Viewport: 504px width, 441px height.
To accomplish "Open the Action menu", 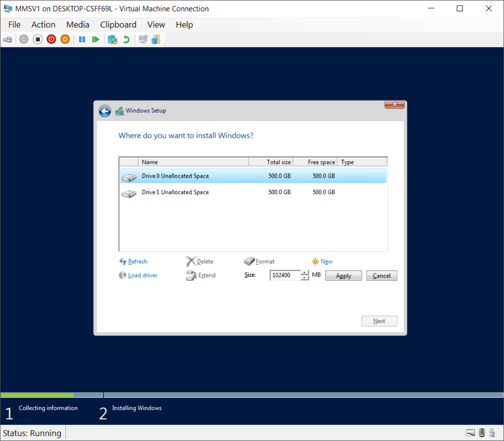I will (43, 25).
